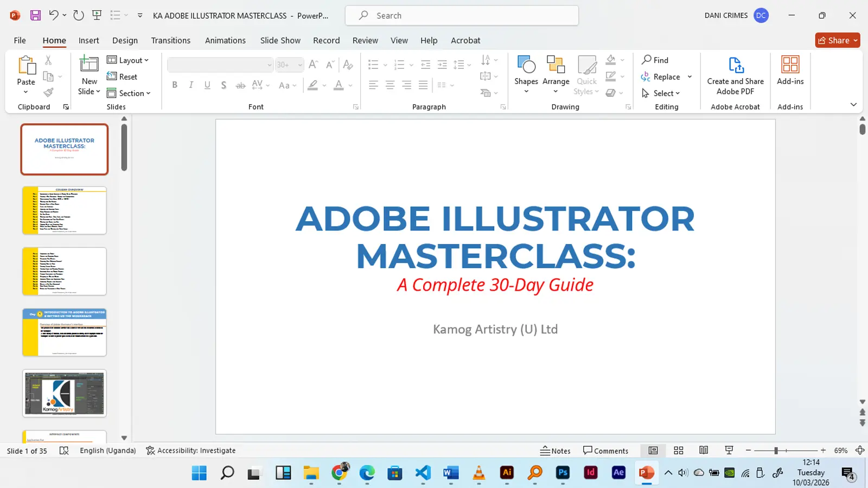Click Create and Share Adobe PDF icon
The width and height of the screenshot is (868, 488).
[735, 66]
